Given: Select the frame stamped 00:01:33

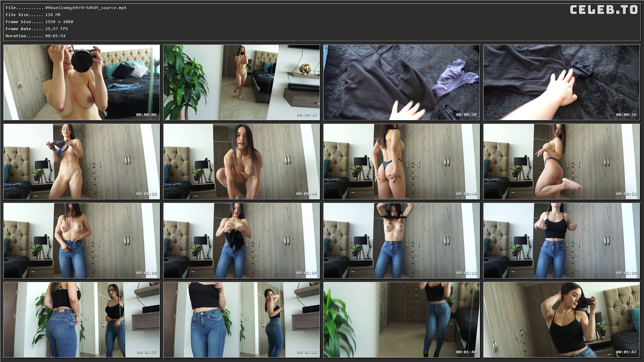Looking at the screenshot, I should pyautogui.click(x=241, y=320).
